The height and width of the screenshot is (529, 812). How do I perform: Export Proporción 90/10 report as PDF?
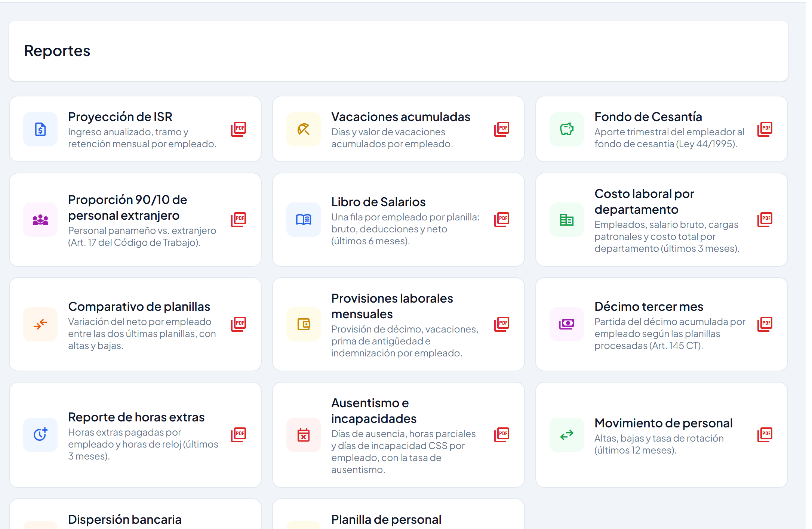(239, 219)
